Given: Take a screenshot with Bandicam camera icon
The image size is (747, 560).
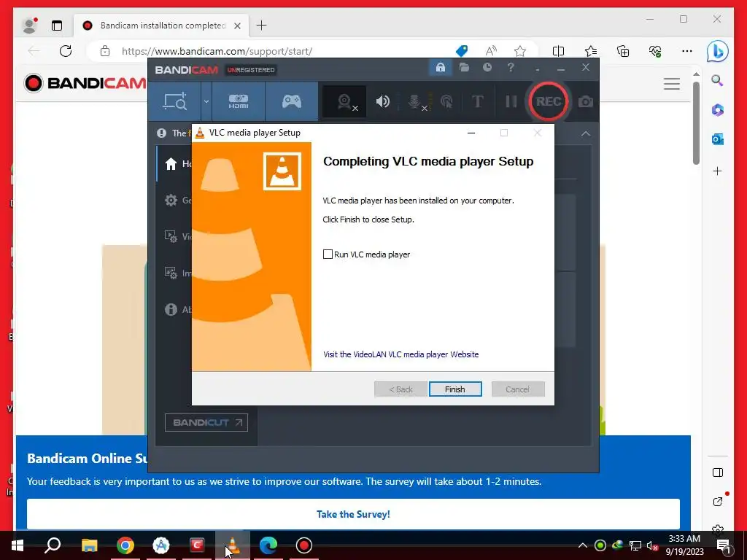Looking at the screenshot, I should point(586,101).
